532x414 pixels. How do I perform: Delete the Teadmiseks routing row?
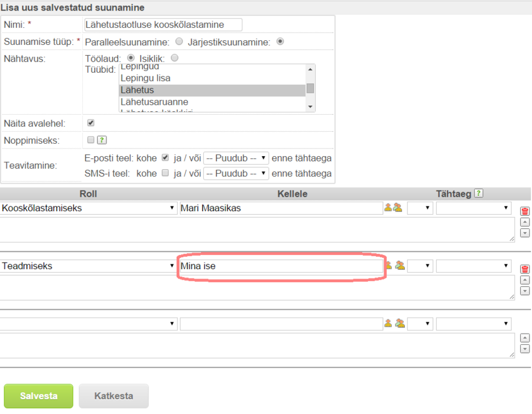525,269
